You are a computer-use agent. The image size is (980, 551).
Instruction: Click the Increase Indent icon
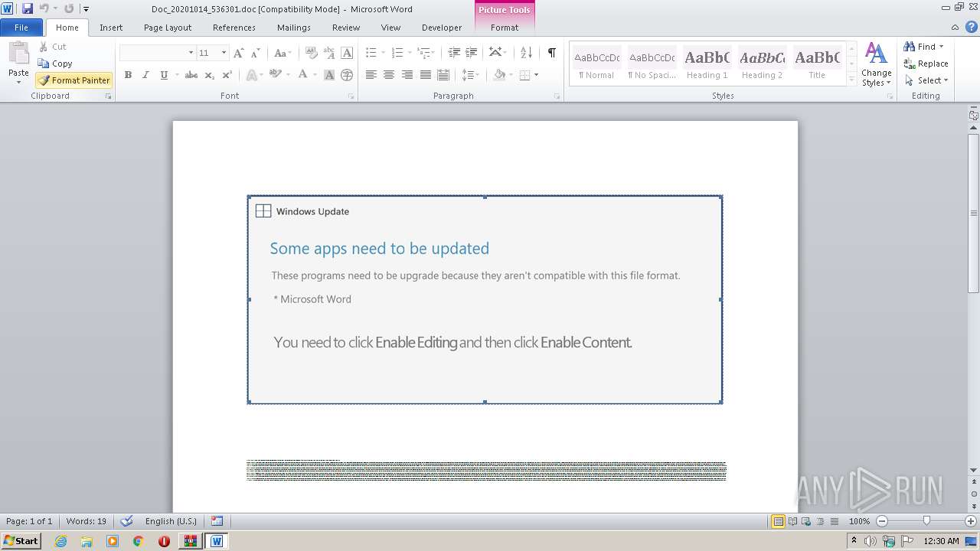tap(472, 53)
